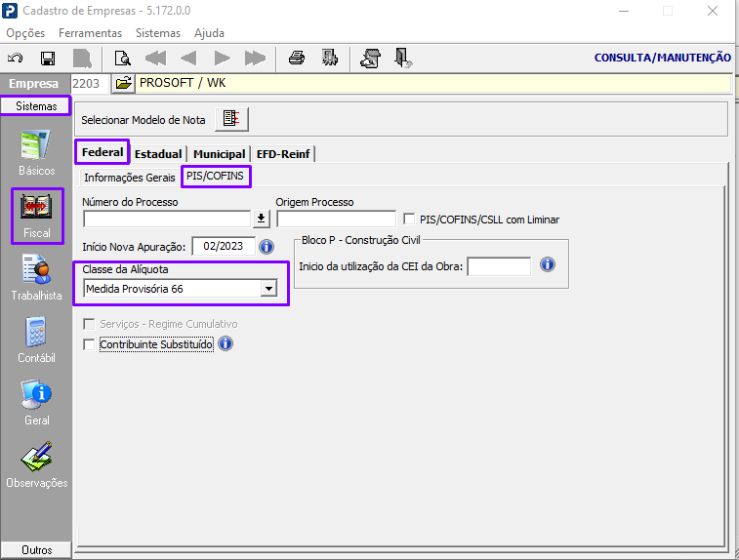This screenshot has height=560, width=739.
Task: Click info icon beside Contribuinte Substituído
Action: 226,343
